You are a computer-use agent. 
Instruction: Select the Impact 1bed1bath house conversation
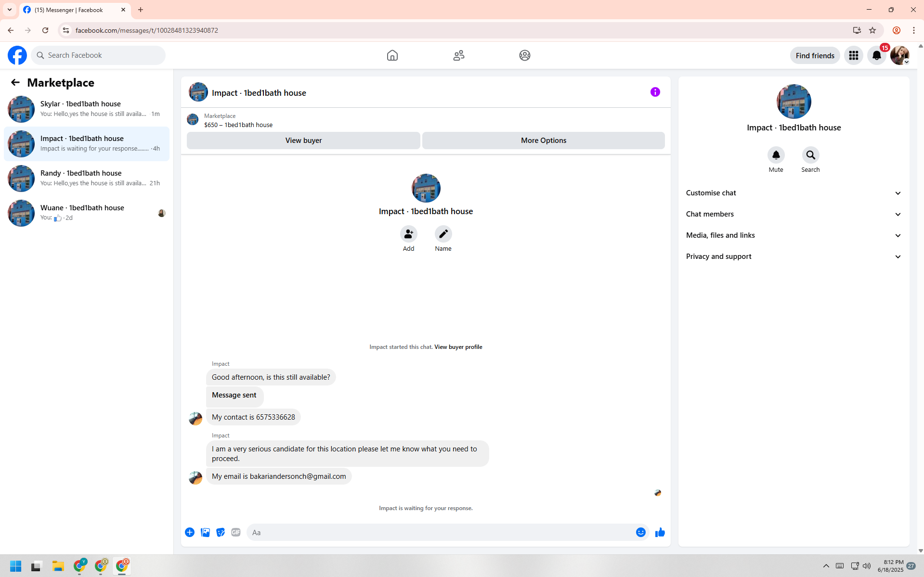coord(87,144)
